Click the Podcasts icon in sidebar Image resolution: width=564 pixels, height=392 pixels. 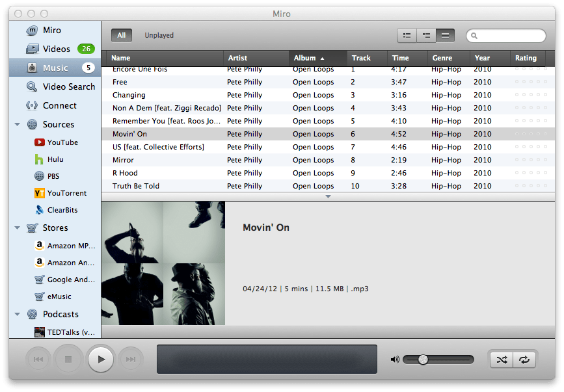(32, 314)
